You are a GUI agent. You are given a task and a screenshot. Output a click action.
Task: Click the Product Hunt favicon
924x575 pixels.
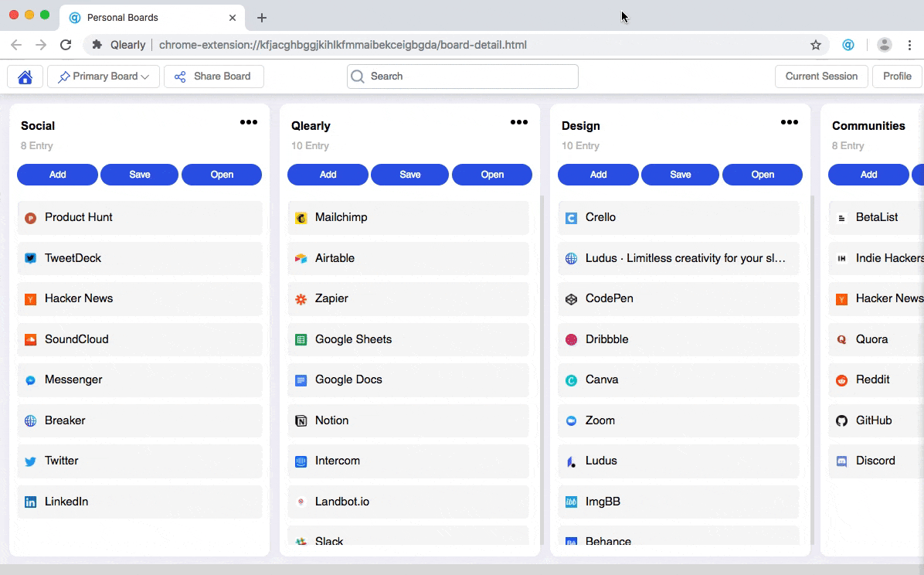pyautogui.click(x=31, y=218)
